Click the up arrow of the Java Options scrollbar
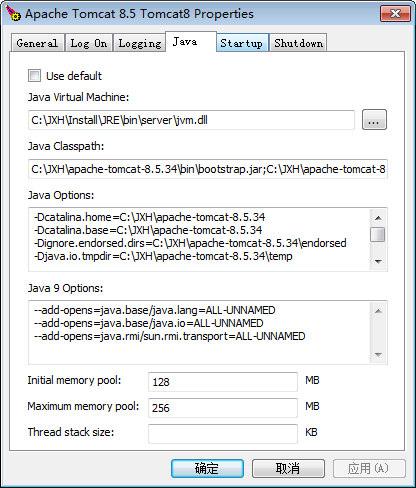 378,218
